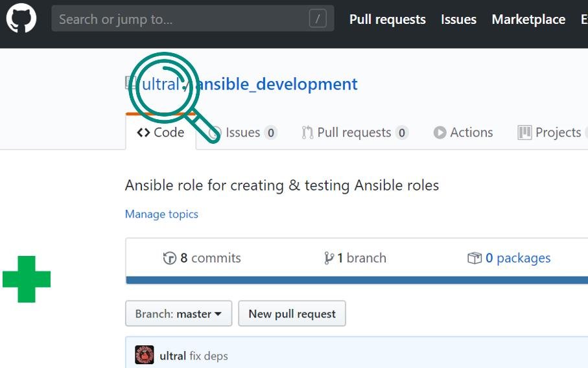Screen dimensions: 588x368
Task: Open Issues in the top navigation
Action: coord(458,19)
